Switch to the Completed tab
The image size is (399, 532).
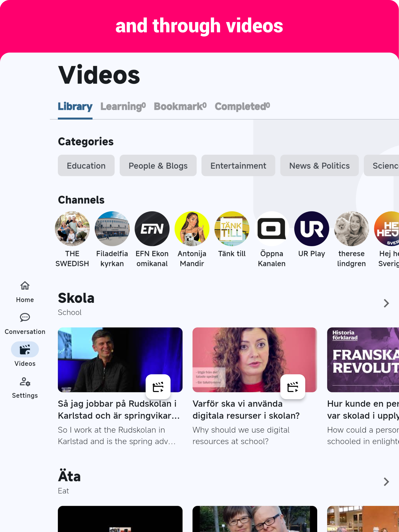242,107
